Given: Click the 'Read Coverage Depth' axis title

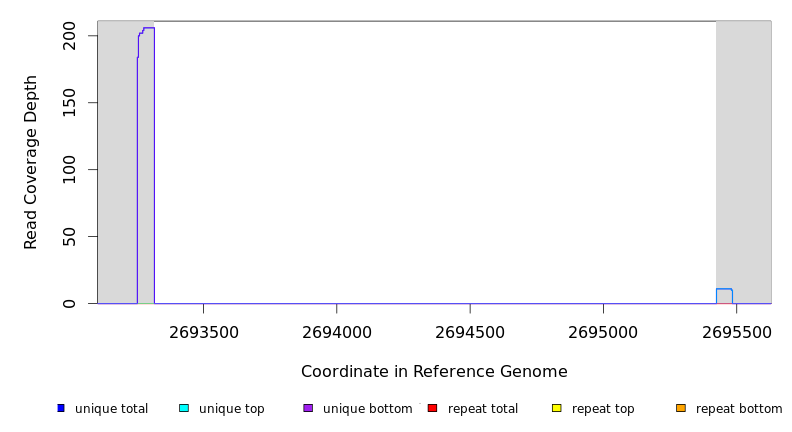Looking at the screenshot, I should click(x=31, y=162).
